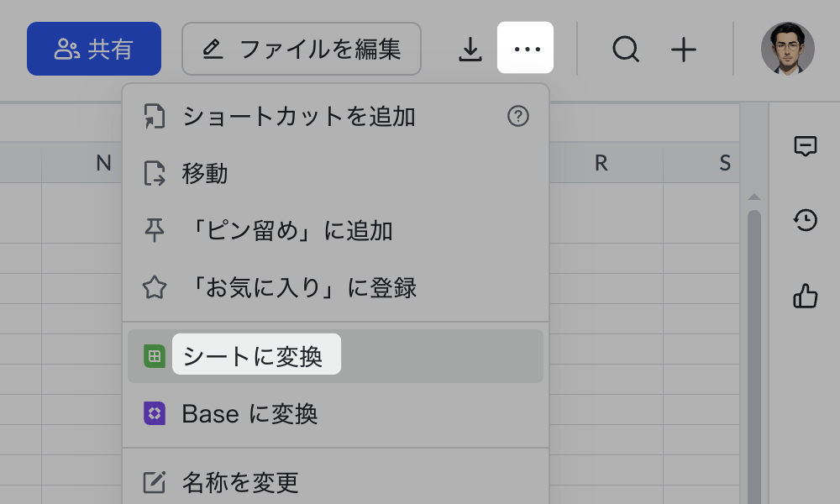The height and width of the screenshot is (504, 840).
Task: Toggle the three-dot more options button
Action: [526, 48]
